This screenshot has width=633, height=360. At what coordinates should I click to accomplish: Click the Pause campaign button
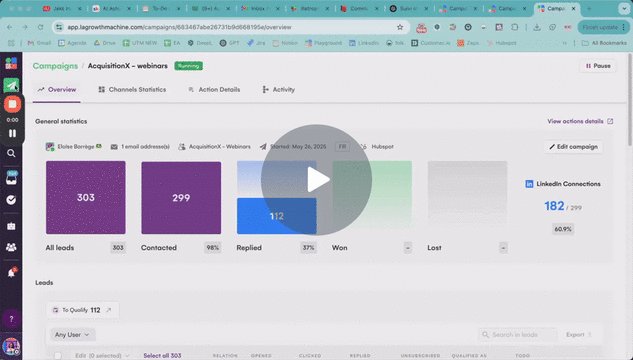point(598,66)
